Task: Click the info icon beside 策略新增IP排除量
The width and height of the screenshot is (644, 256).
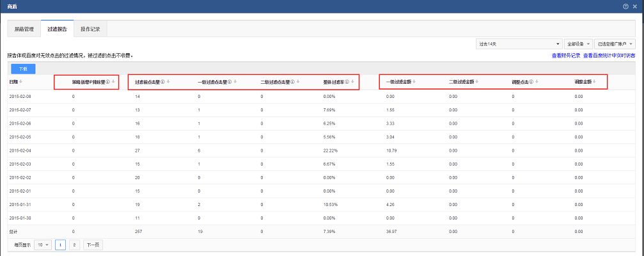Action: click(108, 82)
